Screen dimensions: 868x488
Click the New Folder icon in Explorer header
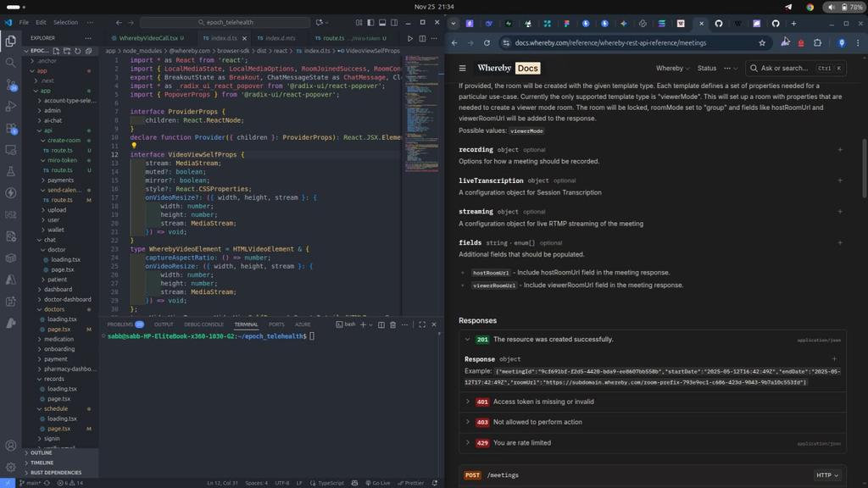67,51
